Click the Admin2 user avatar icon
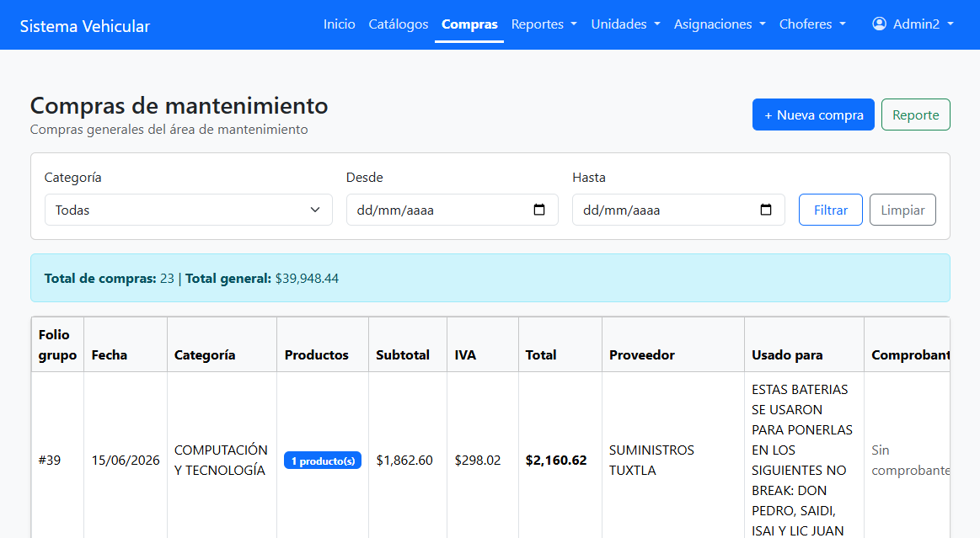The image size is (980, 538). (x=879, y=24)
